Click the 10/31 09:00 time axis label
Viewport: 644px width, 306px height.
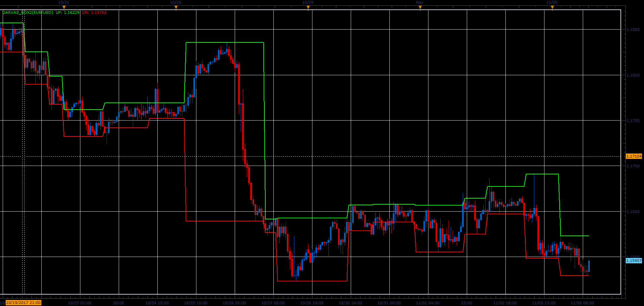(389, 303)
